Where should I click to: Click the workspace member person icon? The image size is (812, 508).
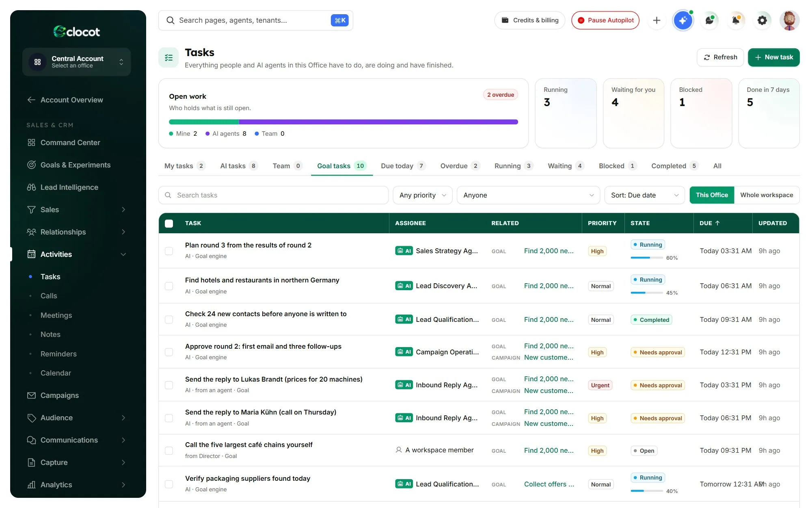399,450
